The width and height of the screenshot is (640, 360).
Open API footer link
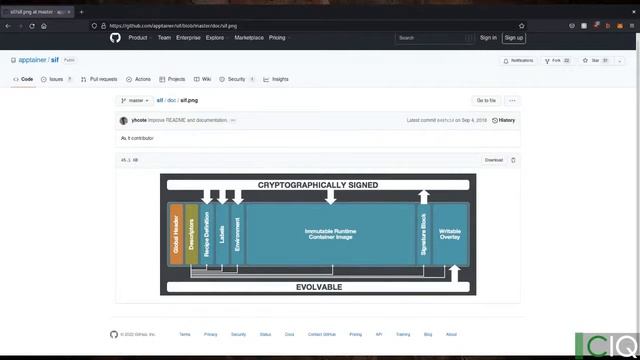(379, 334)
